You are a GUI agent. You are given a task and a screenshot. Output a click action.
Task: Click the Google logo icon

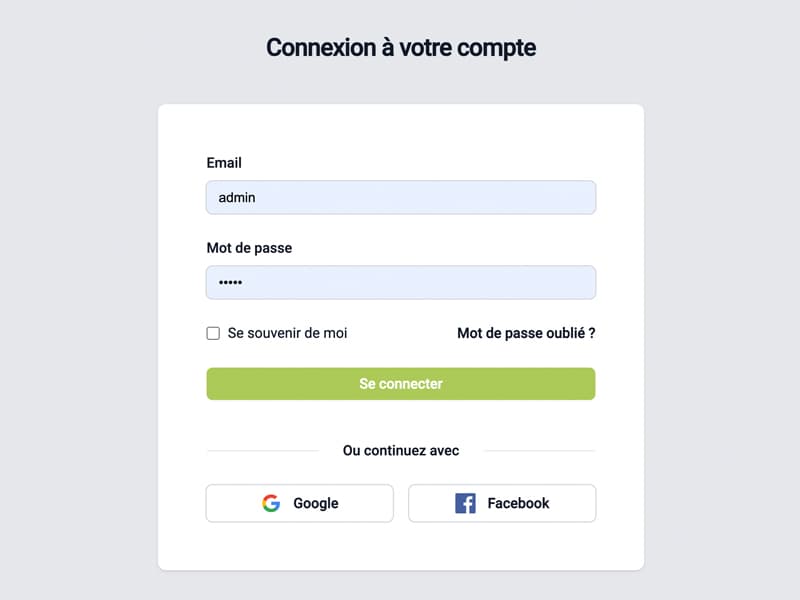click(x=271, y=503)
